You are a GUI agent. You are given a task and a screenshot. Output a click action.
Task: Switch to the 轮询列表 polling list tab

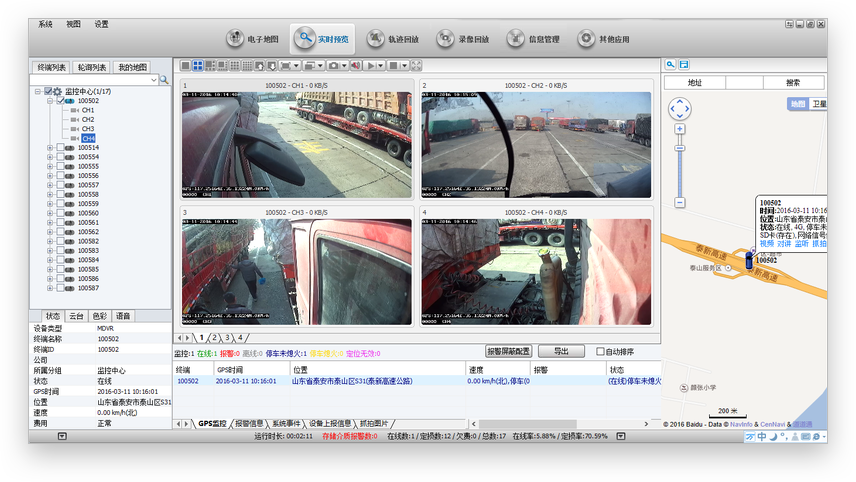point(90,67)
